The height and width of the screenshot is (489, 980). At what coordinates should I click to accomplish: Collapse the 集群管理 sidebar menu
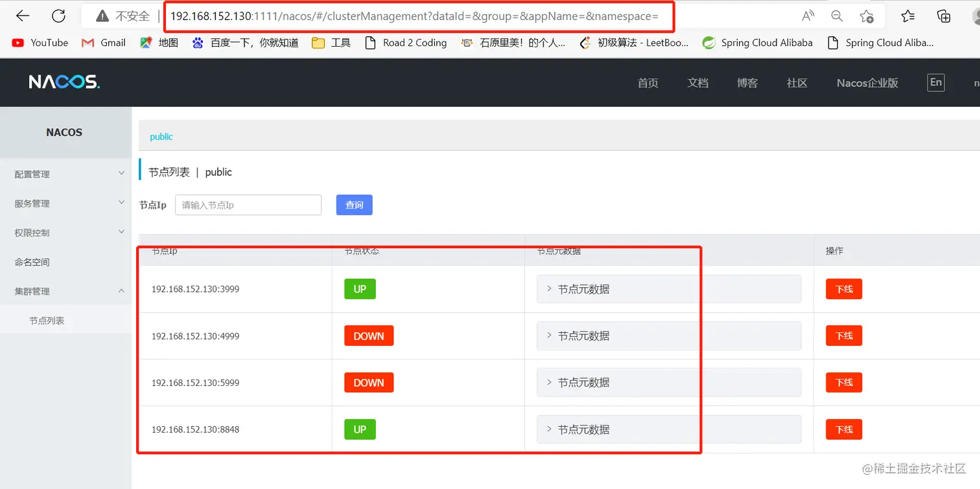tap(65, 291)
